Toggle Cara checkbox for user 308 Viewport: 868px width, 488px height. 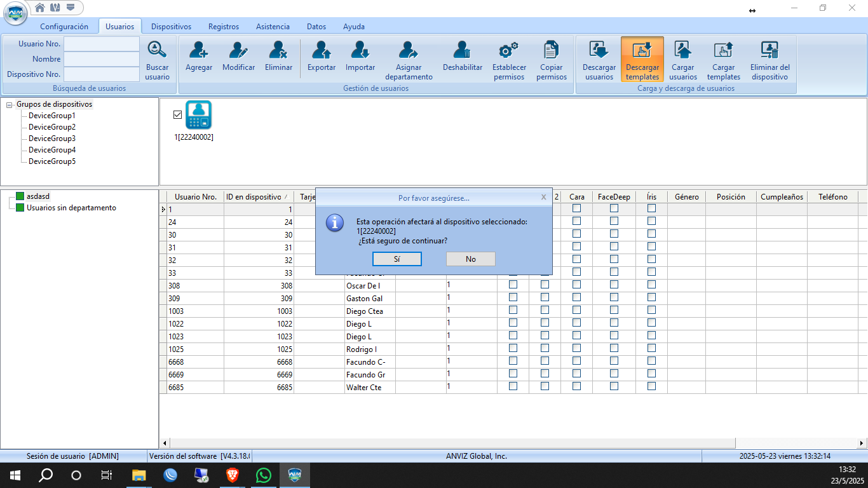[576, 285]
